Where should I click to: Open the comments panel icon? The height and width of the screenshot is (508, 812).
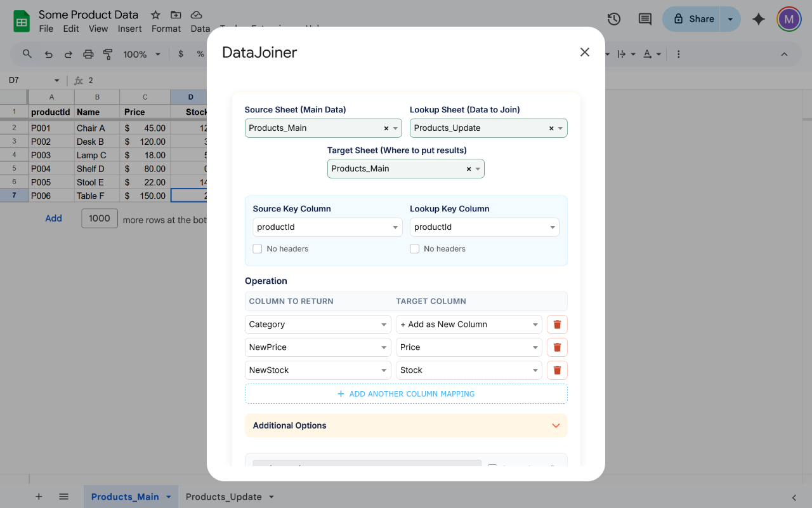645,19
